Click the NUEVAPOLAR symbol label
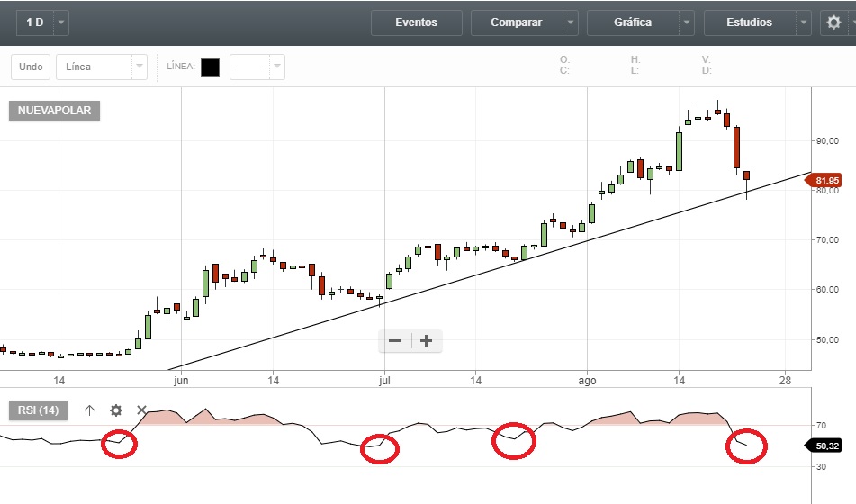Viewport: 856px width, 504px height. click(54, 111)
